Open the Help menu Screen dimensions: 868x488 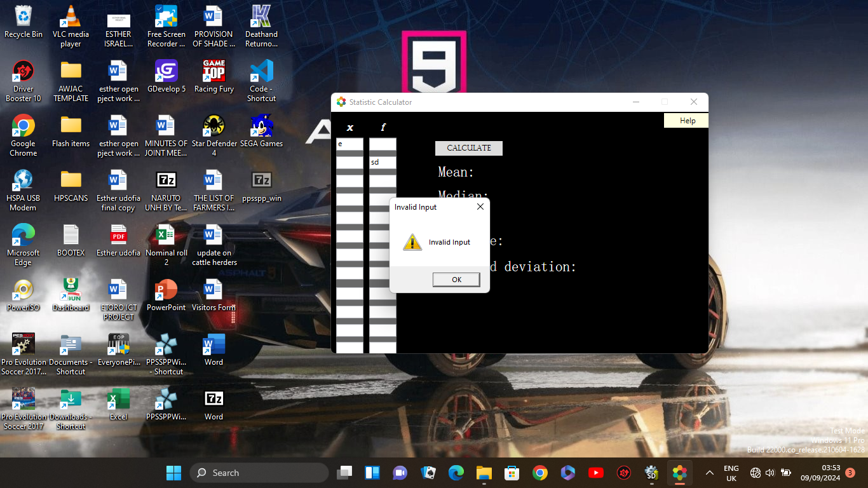pyautogui.click(x=687, y=121)
